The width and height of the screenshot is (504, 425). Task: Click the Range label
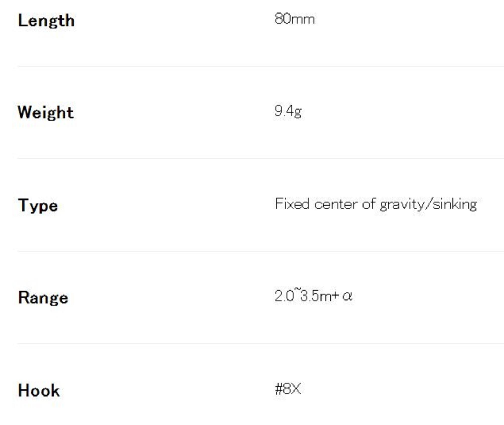(x=43, y=298)
